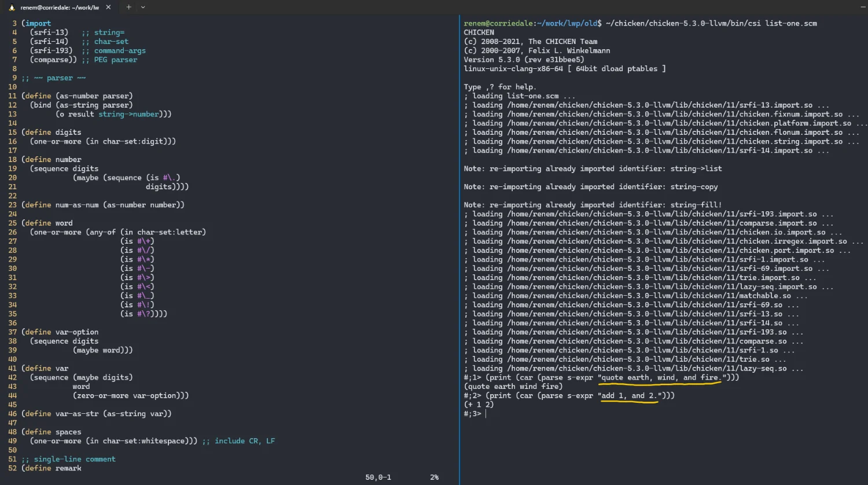This screenshot has height=485, width=868.
Task: Click "(define num-as-num" on line 23
Action: (x=60, y=205)
